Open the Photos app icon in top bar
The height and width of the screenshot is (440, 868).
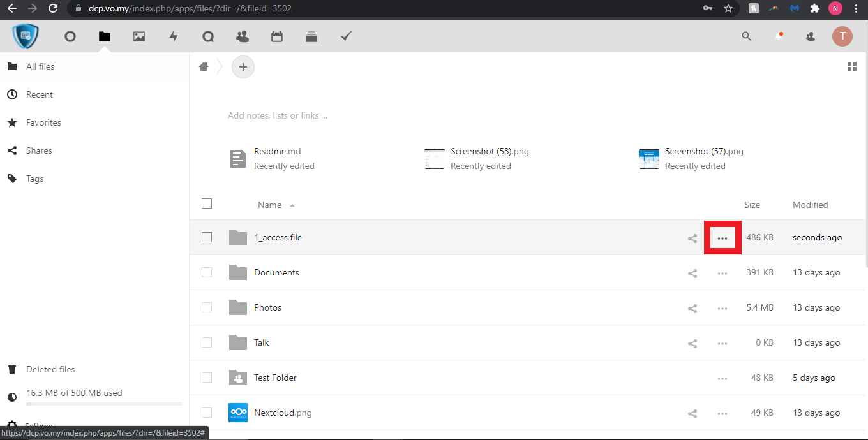pos(139,36)
